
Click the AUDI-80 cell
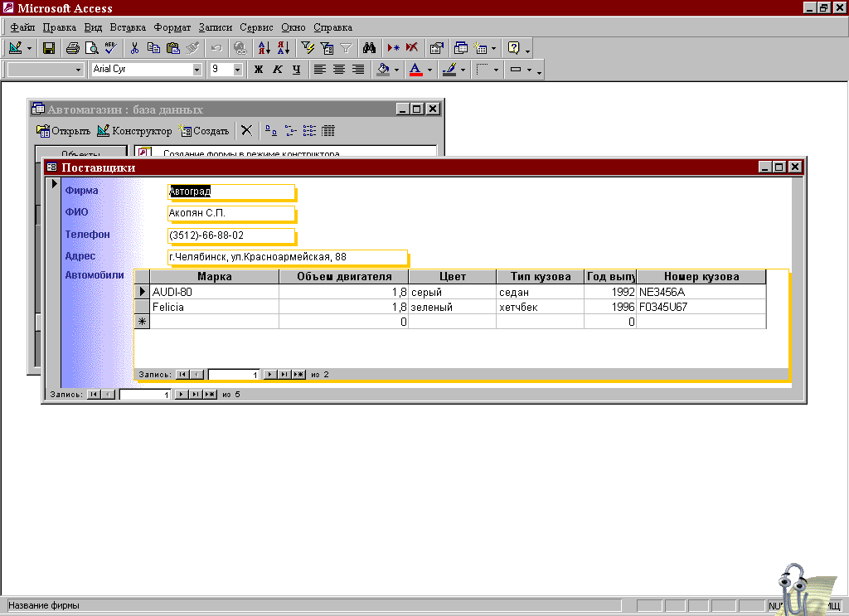[215, 292]
